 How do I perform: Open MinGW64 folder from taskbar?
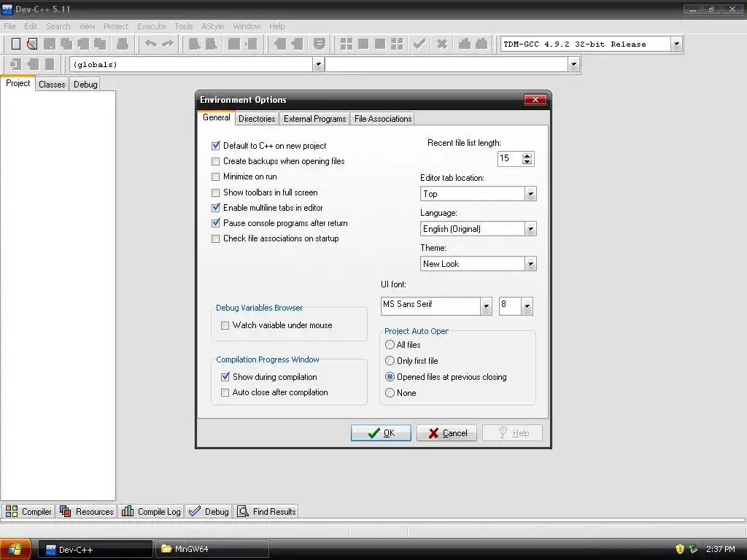tap(212, 549)
